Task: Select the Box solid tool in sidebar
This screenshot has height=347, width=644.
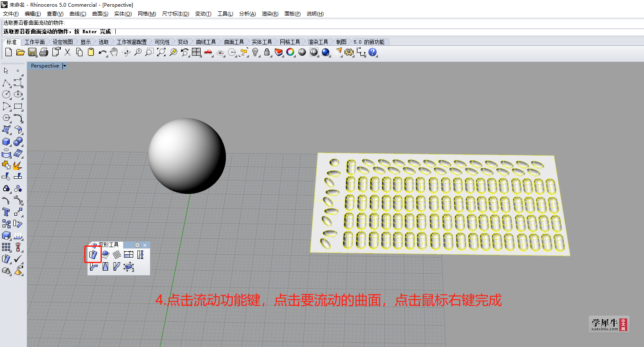Action: [x=6, y=141]
